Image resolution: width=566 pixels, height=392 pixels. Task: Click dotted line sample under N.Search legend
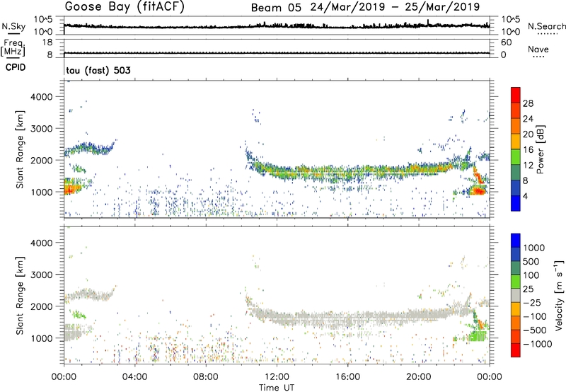547,34
